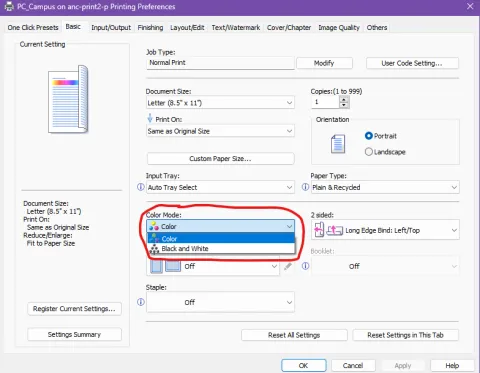Switch to One Click Presets tab
The height and width of the screenshot is (373, 480).
pyautogui.click(x=33, y=28)
